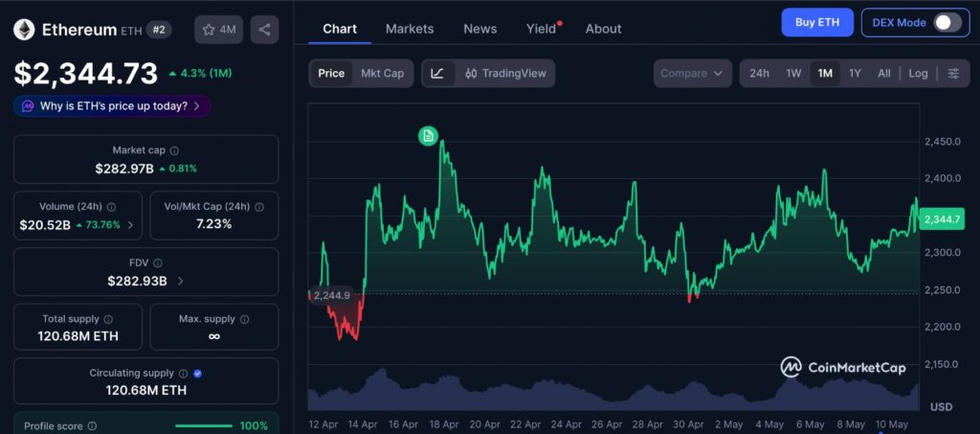Open the Markets tab
The height and width of the screenshot is (434, 980).
point(410,29)
